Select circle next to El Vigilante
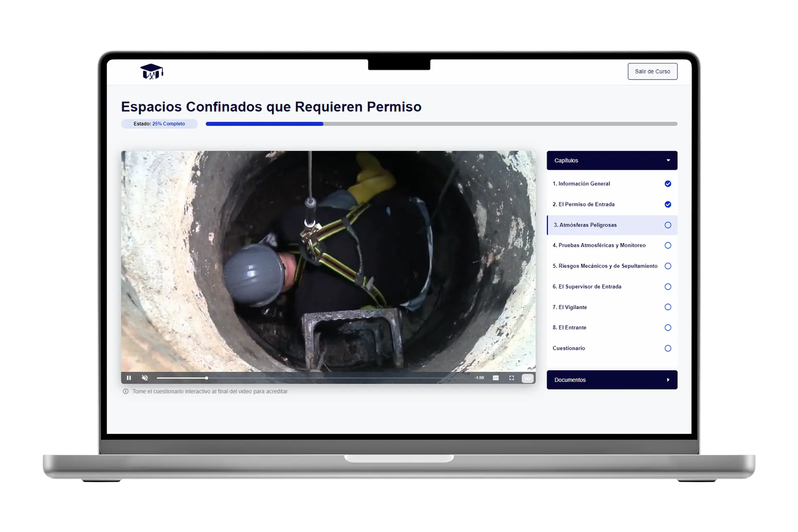Screen dimensions: 798x532 667,307
